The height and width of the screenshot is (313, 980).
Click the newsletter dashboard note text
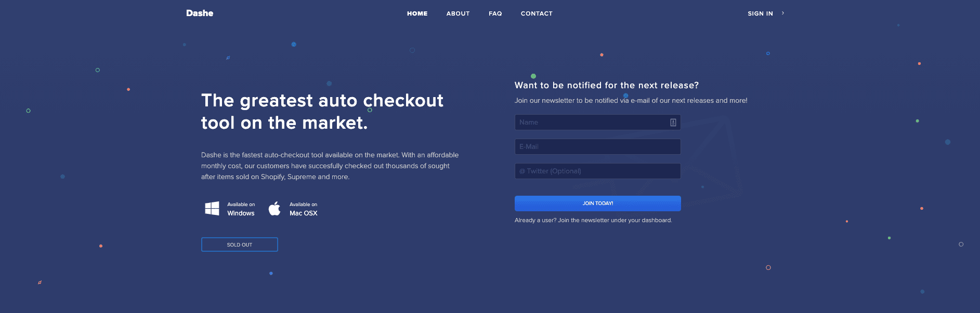click(593, 221)
